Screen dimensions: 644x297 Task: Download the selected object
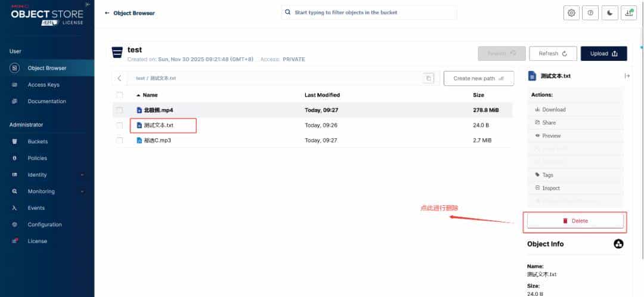pyautogui.click(x=575, y=110)
